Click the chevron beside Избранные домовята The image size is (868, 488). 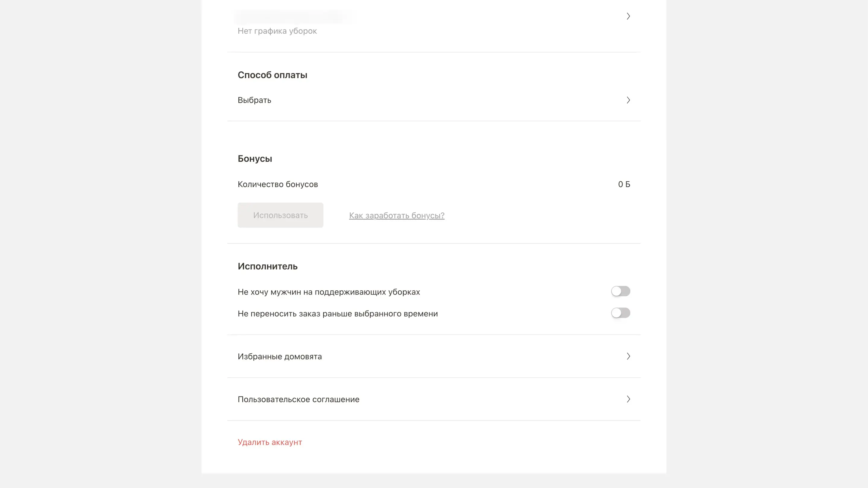coord(628,356)
